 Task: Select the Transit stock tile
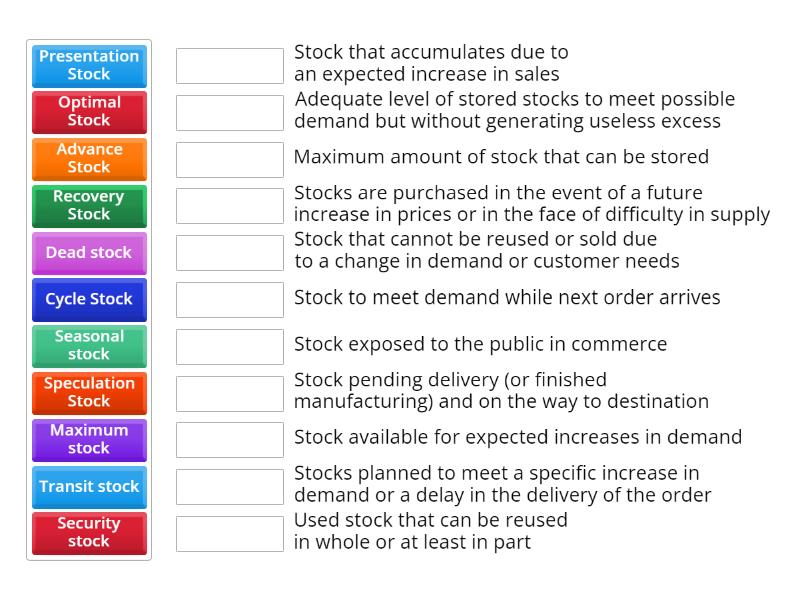click(x=89, y=487)
